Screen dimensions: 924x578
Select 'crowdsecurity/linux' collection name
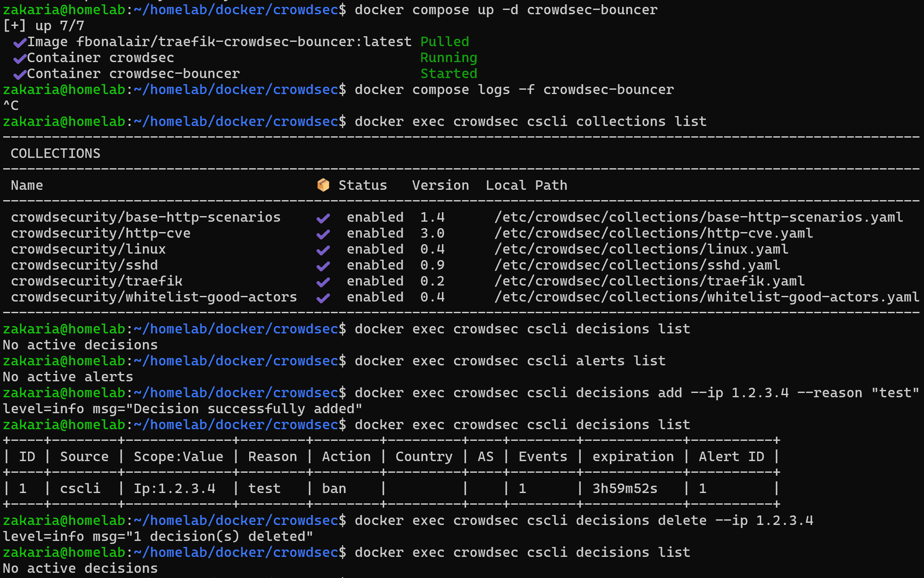(x=88, y=249)
